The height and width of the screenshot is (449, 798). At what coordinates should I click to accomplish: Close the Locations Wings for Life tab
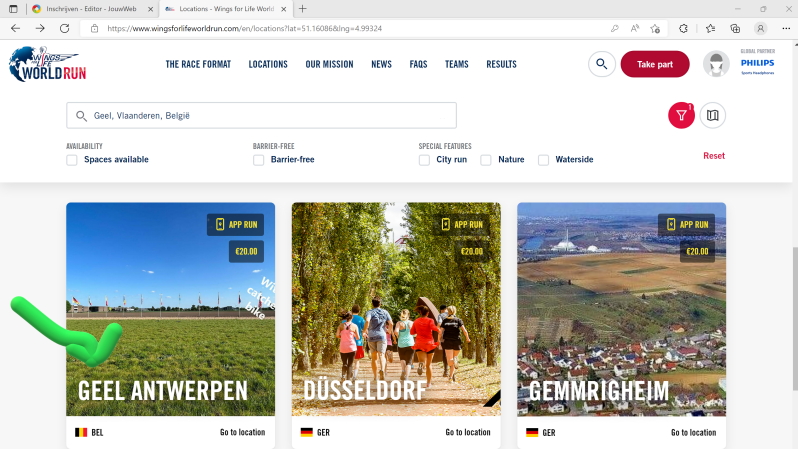(x=283, y=9)
